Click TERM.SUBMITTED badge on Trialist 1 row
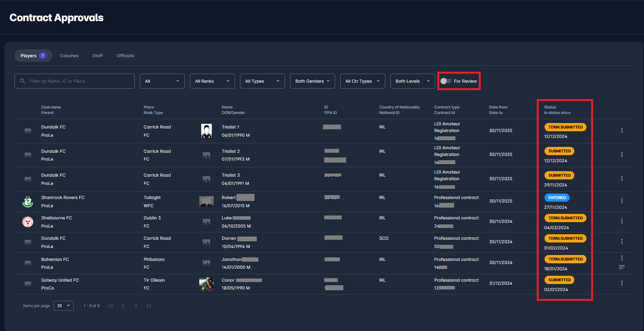644x331 pixels. 565,127
